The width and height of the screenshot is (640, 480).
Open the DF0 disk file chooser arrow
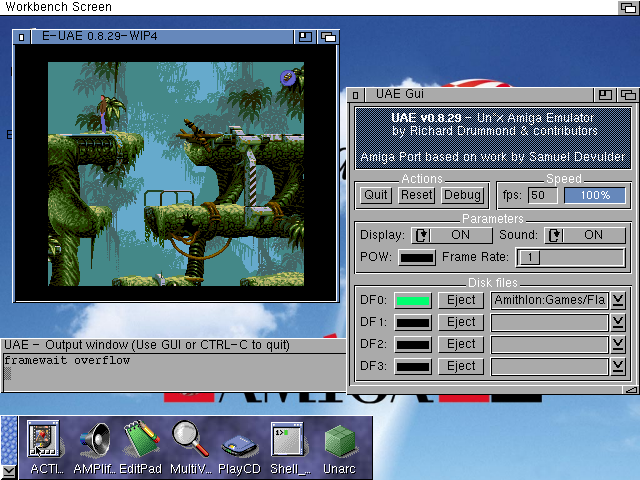point(618,300)
